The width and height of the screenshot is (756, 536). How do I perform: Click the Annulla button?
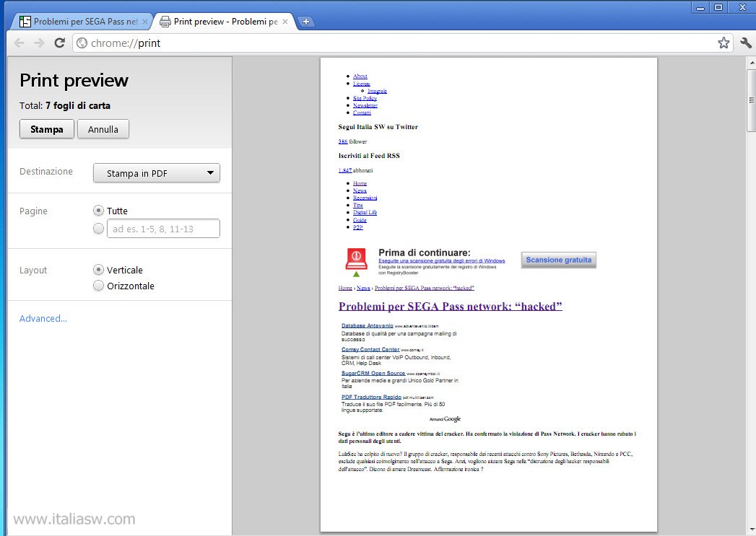(x=103, y=129)
